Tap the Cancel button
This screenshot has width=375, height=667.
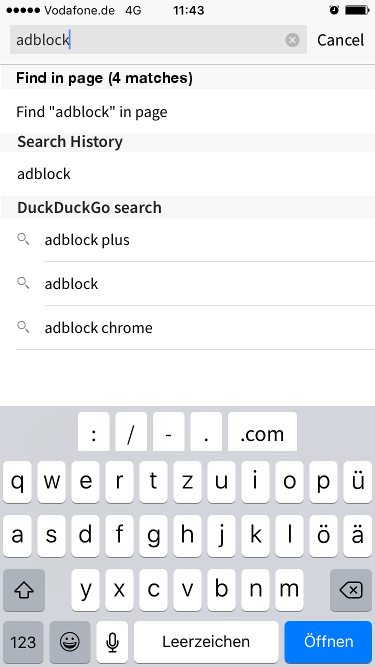(340, 40)
